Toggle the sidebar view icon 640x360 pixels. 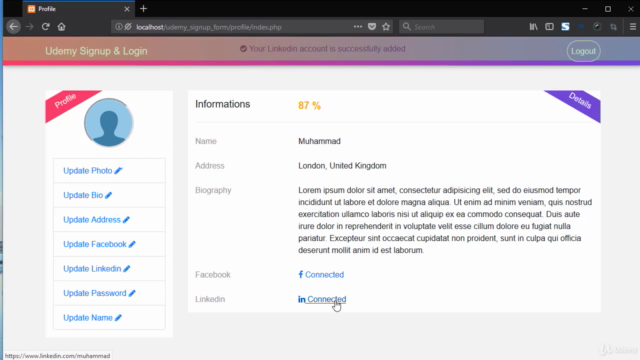tap(549, 27)
